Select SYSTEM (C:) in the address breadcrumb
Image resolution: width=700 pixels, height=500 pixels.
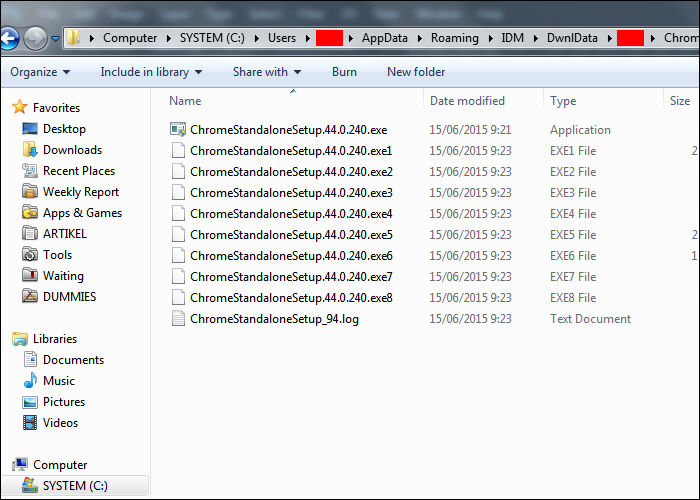point(212,38)
